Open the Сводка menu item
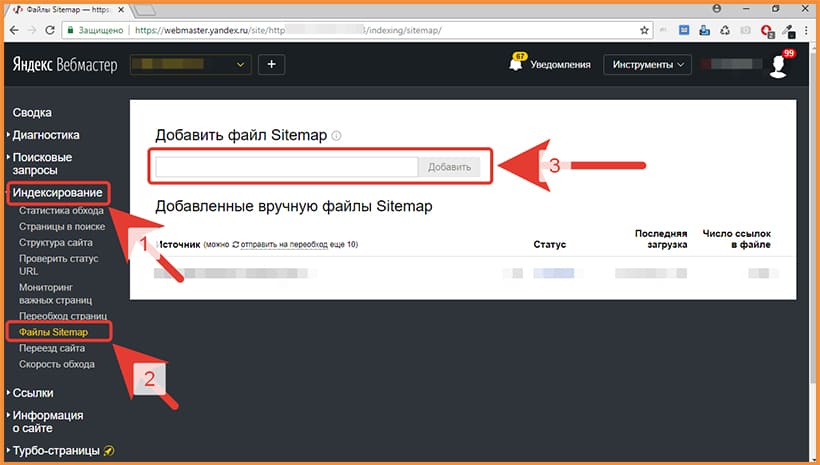Screen dimensions: 820x465 [32, 112]
